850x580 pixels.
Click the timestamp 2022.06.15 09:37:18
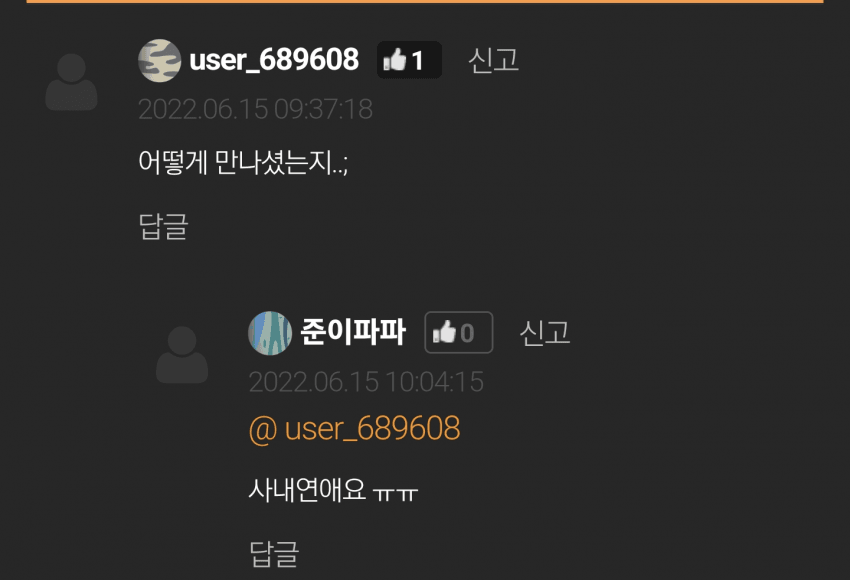coord(255,109)
